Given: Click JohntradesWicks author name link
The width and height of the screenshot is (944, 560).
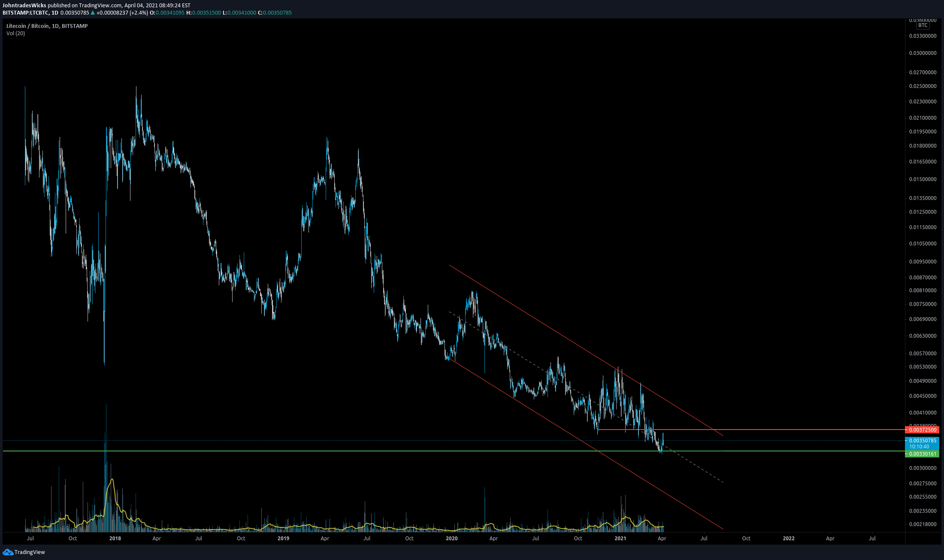Looking at the screenshot, I should [24, 6].
